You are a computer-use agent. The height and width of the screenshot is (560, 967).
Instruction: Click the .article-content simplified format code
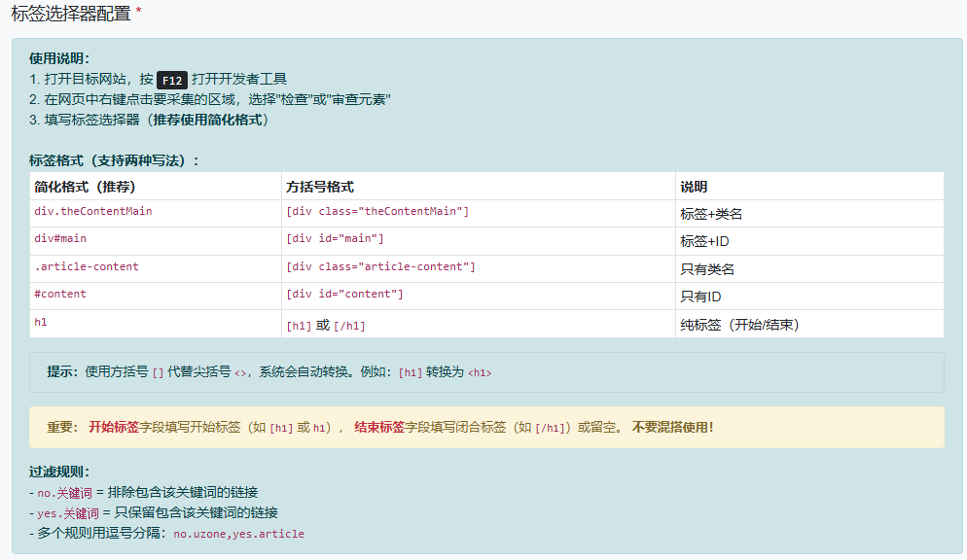tap(87, 266)
